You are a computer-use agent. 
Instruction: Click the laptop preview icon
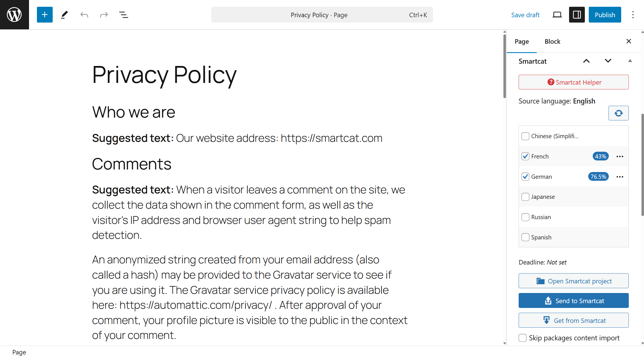pyautogui.click(x=557, y=15)
